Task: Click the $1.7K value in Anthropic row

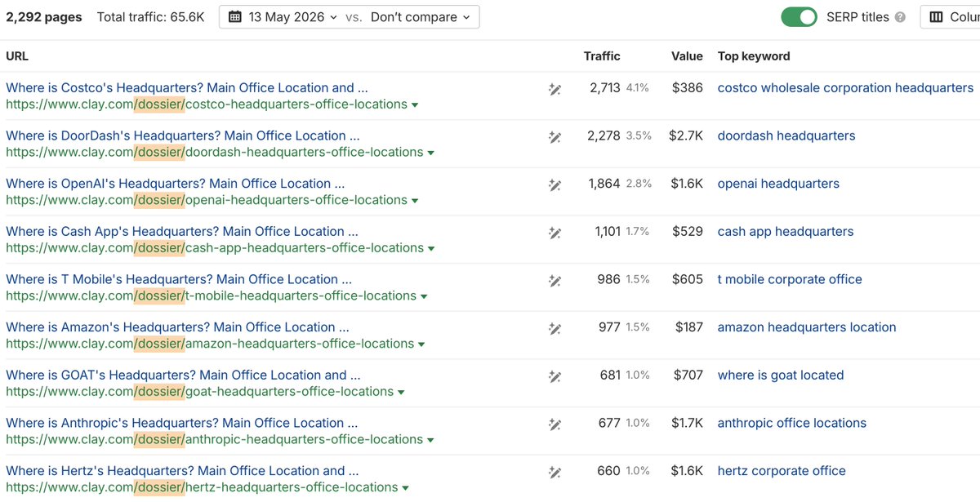Action: click(x=686, y=423)
